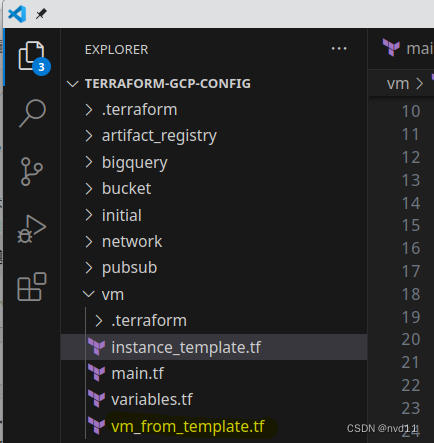Image resolution: width=434 pixels, height=443 pixels.
Task: Click Terraform icon beside vm_from_template.tf
Action: tap(97, 426)
